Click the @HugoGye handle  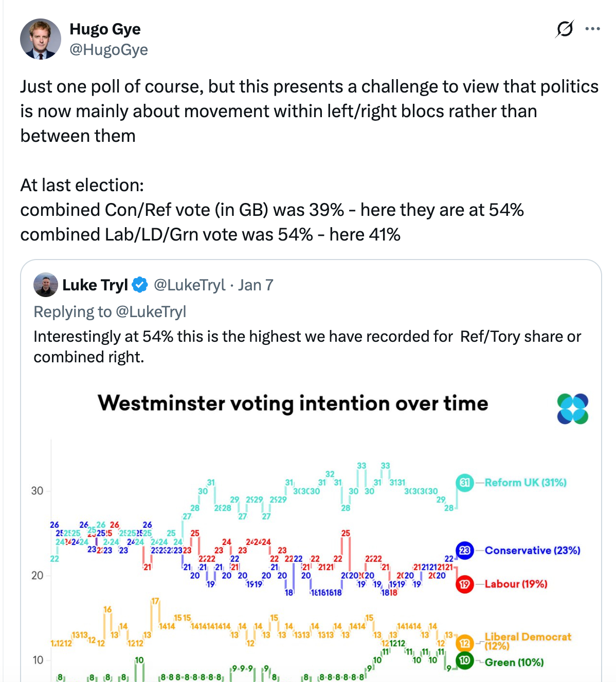pos(108,50)
